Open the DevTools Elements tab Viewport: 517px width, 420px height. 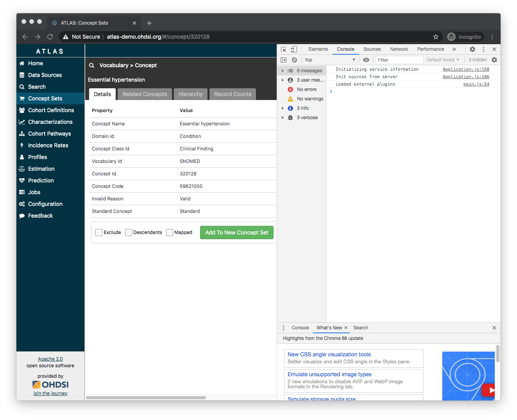pyautogui.click(x=318, y=49)
